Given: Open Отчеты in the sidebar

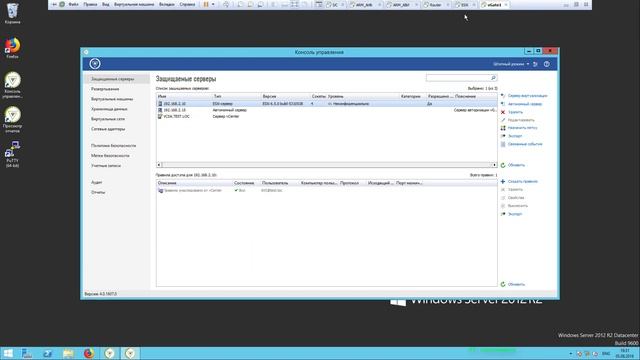Looking at the screenshot, I should (x=98, y=192).
